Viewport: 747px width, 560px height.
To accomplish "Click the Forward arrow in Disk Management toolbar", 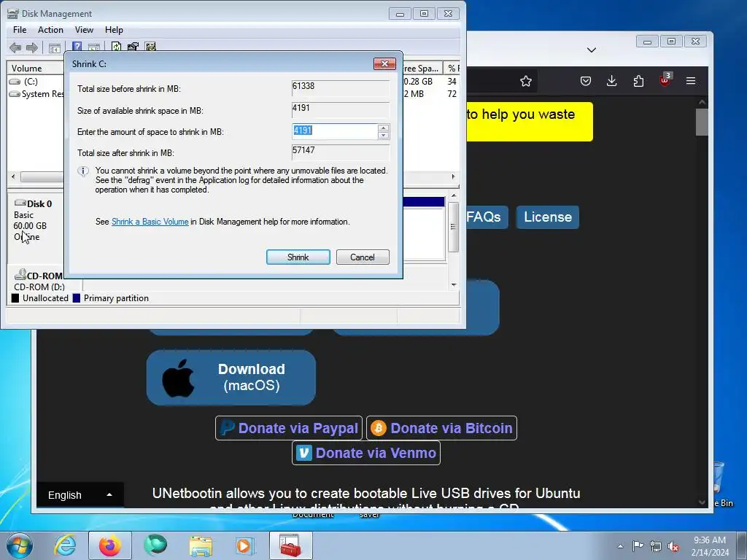I will 32,47.
